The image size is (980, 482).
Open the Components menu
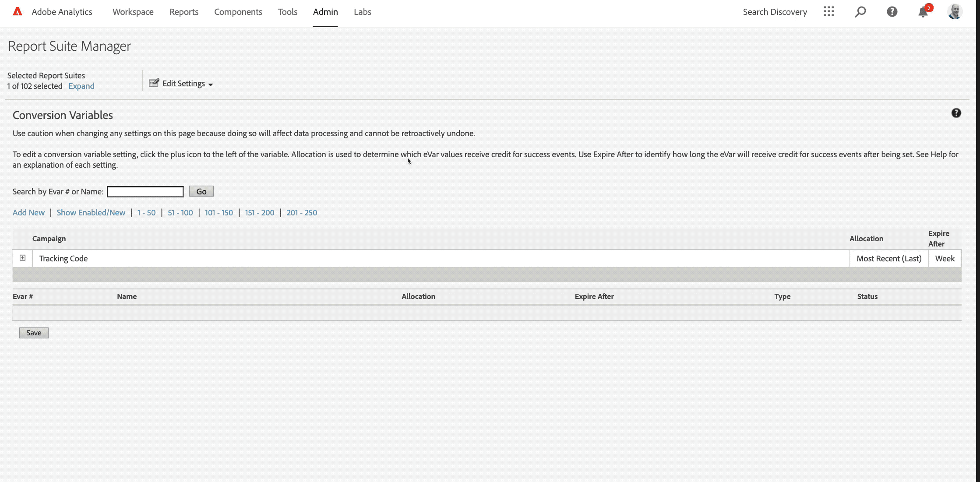click(x=238, y=12)
